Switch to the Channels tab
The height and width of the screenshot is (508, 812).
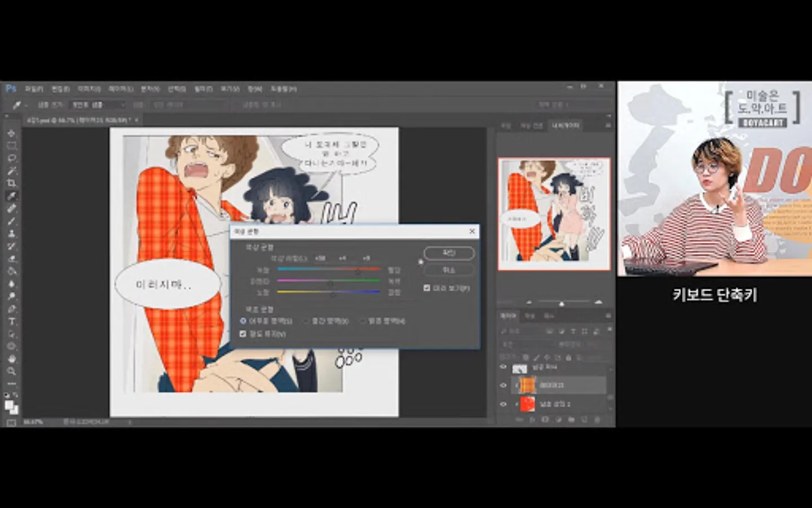pyautogui.click(x=531, y=316)
